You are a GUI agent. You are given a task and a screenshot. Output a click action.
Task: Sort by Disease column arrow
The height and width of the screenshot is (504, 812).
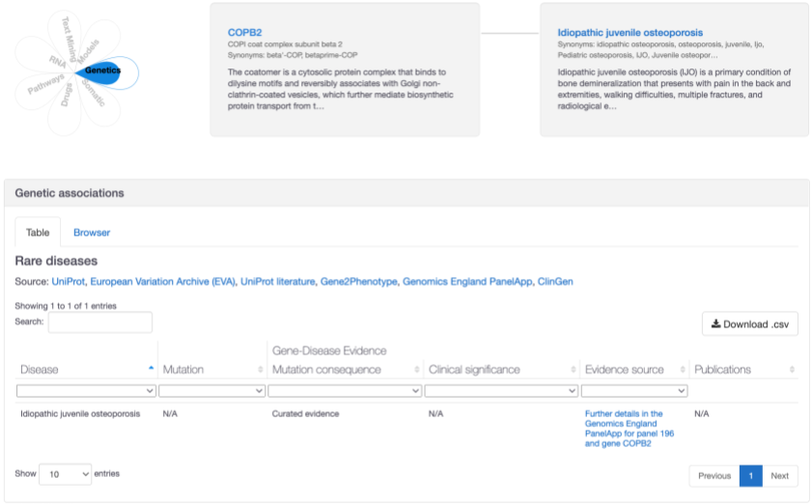coord(151,368)
